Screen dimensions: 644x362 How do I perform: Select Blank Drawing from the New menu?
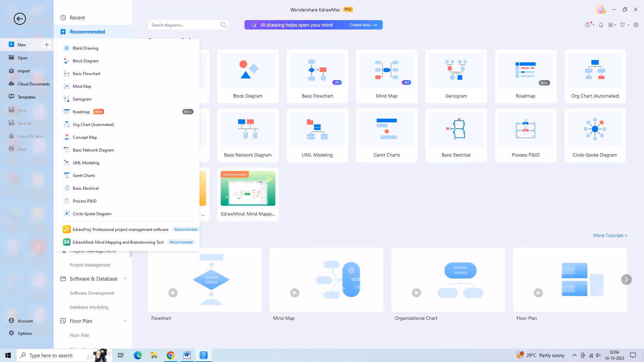coord(85,48)
